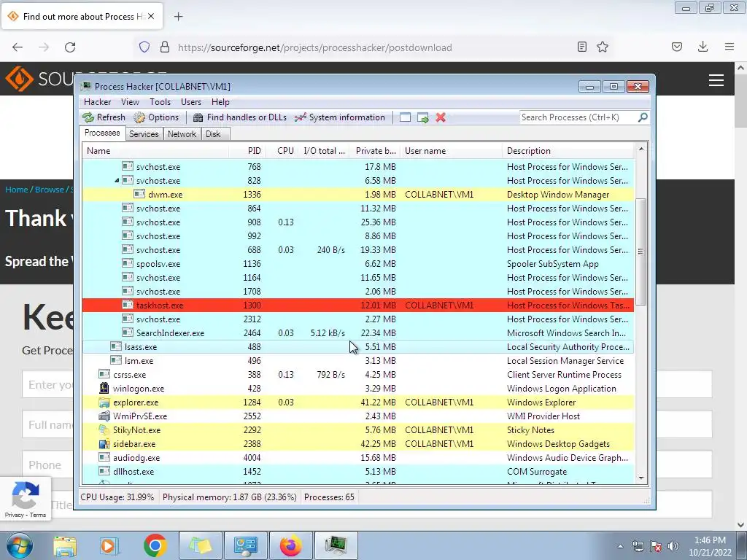Switch to the Network tab

pos(182,134)
